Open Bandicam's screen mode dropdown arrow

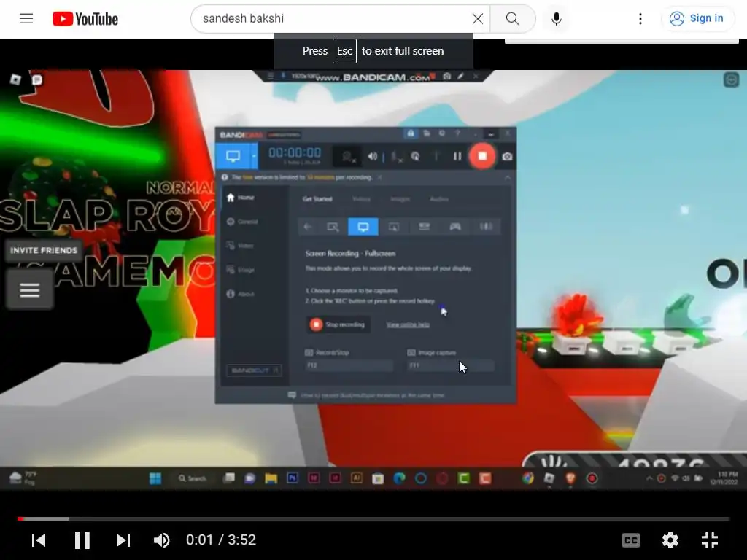pos(254,156)
